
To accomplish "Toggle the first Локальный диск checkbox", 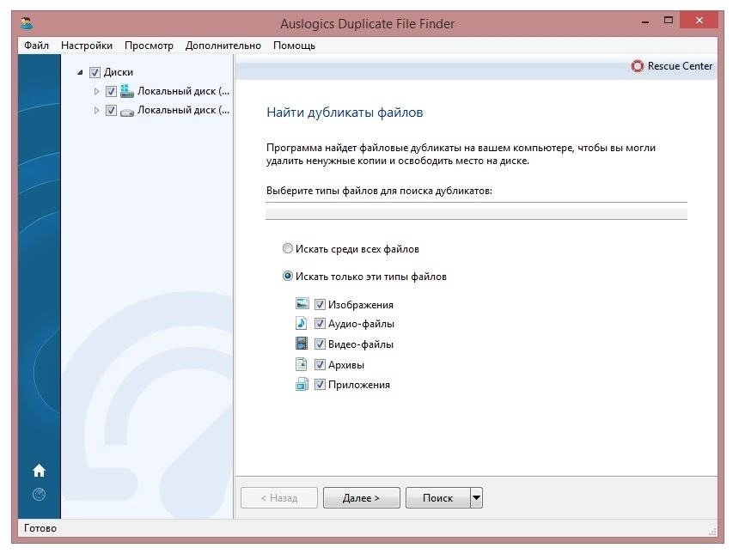I will click(111, 91).
